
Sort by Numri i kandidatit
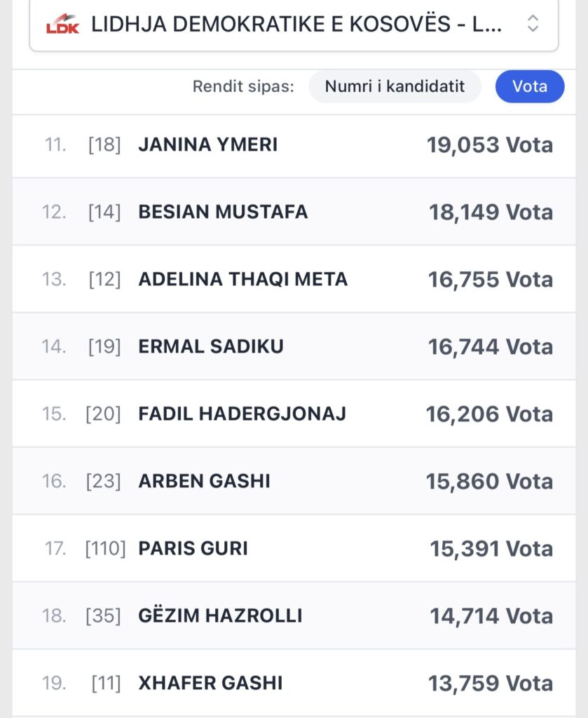coord(395,87)
